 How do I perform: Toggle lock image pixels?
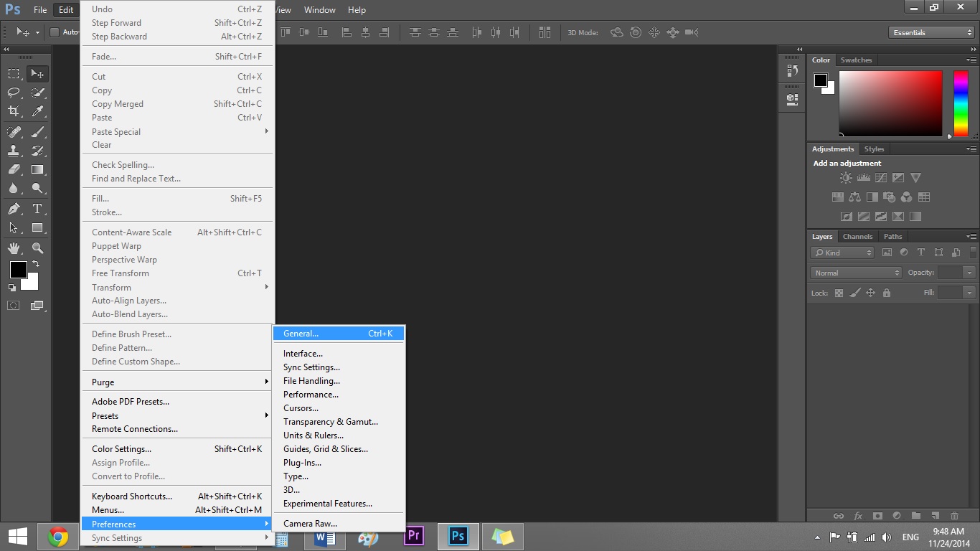coord(854,293)
